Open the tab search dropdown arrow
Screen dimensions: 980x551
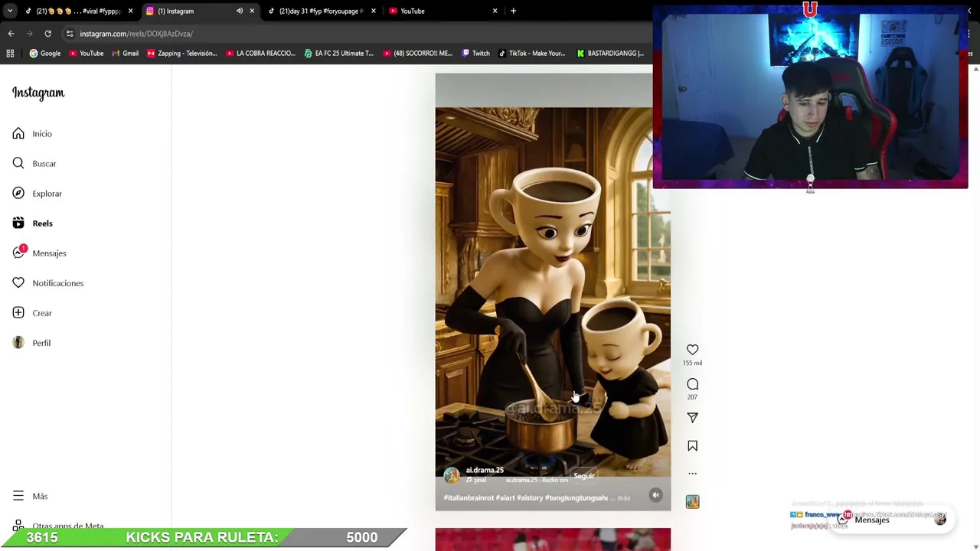pyautogui.click(x=9, y=11)
